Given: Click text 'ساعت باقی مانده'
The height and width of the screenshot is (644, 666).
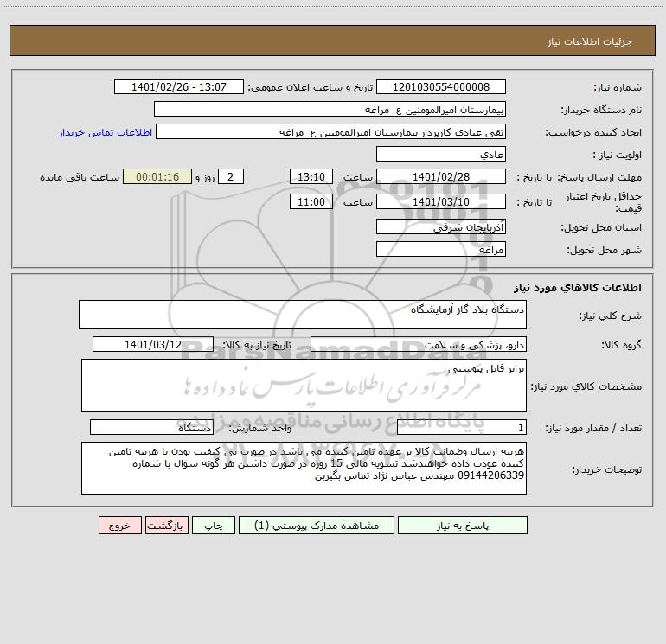Looking at the screenshot, I should [80, 177].
